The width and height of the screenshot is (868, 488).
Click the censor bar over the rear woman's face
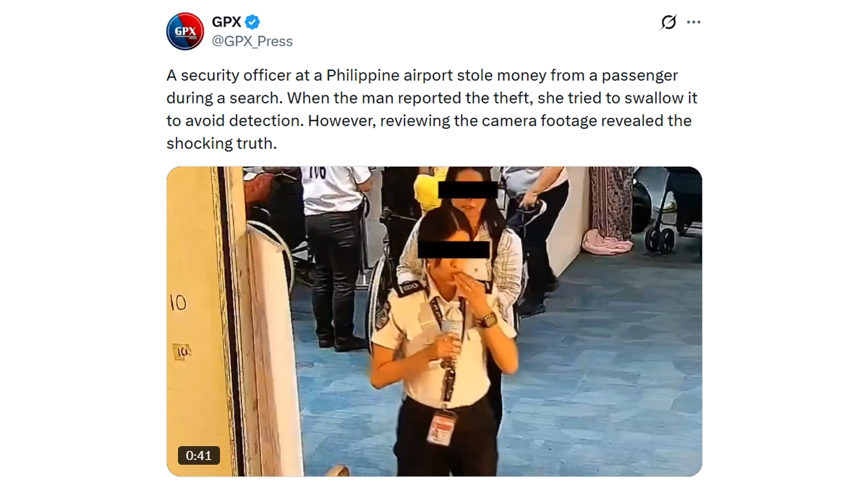tap(469, 189)
